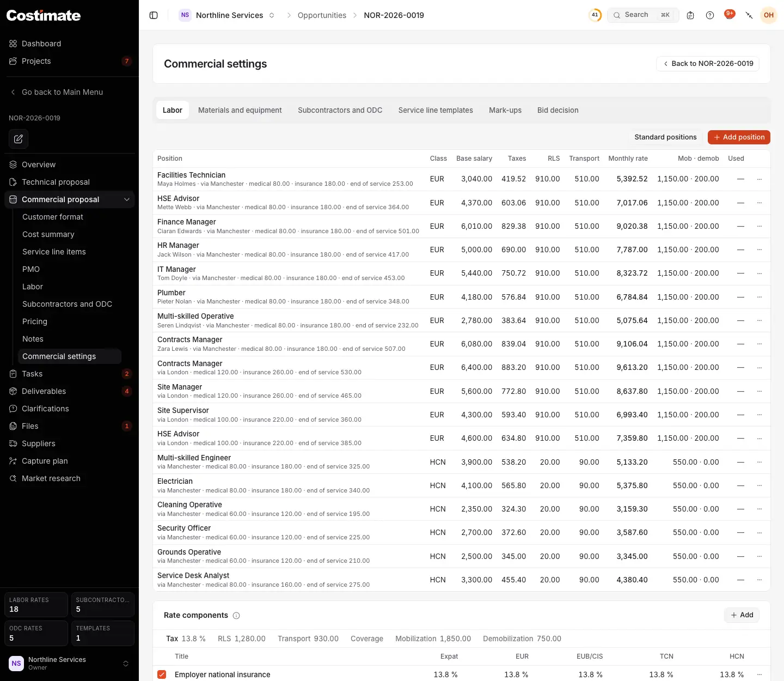
Task: Open row menu for Facilities Technician
Action: [x=759, y=179]
